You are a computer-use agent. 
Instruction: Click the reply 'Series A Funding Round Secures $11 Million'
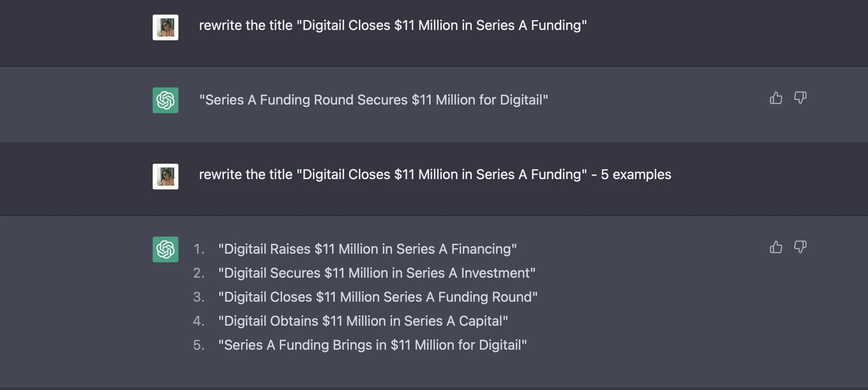374,100
